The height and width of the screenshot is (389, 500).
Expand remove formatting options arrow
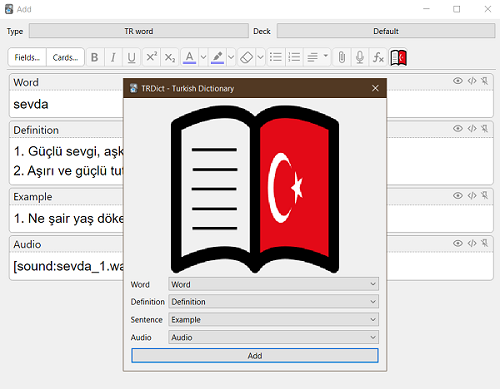click(x=260, y=57)
